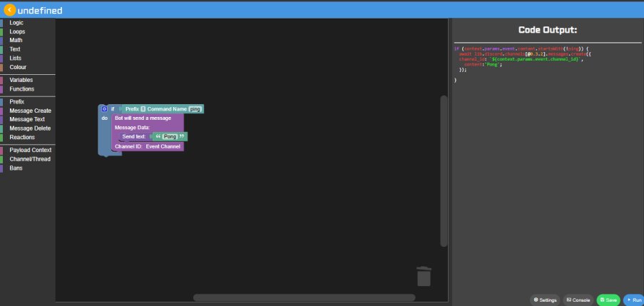Click the 'ping' command name field

pos(195,109)
